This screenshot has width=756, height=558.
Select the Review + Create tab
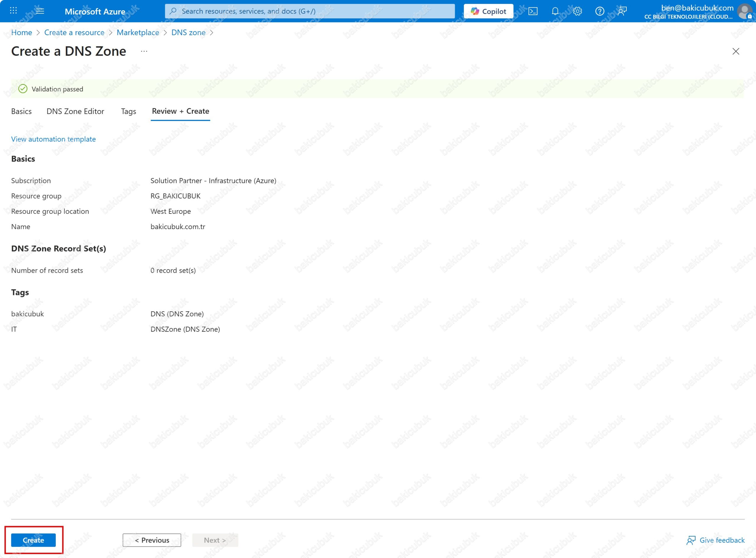point(180,111)
